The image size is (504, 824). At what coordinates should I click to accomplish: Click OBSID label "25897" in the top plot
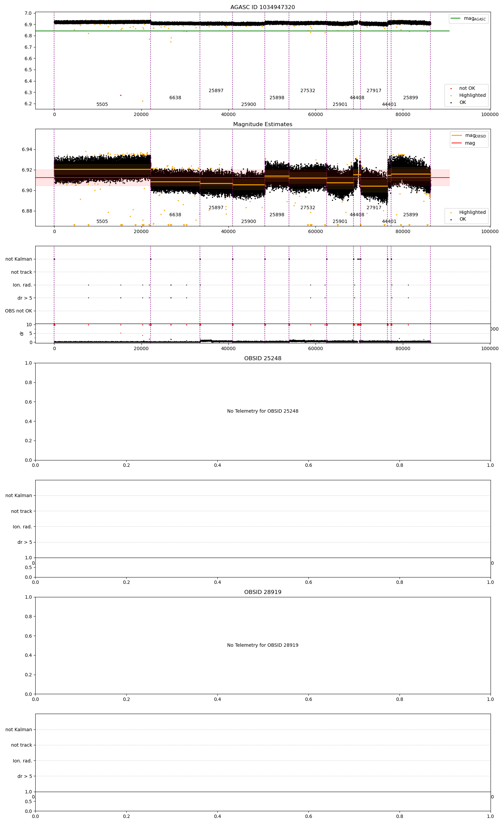[x=216, y=90]
